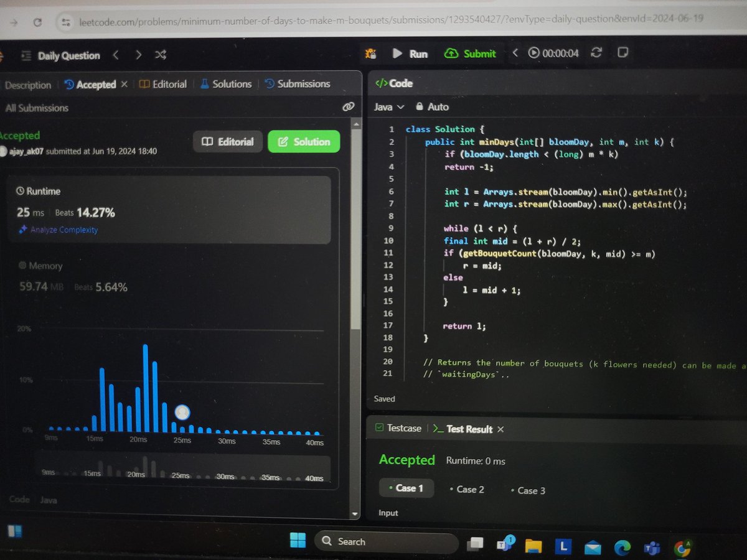Viewport: 747px width, 560px height.
Task: Click green Solution button
Action: [x=304, y=142]
